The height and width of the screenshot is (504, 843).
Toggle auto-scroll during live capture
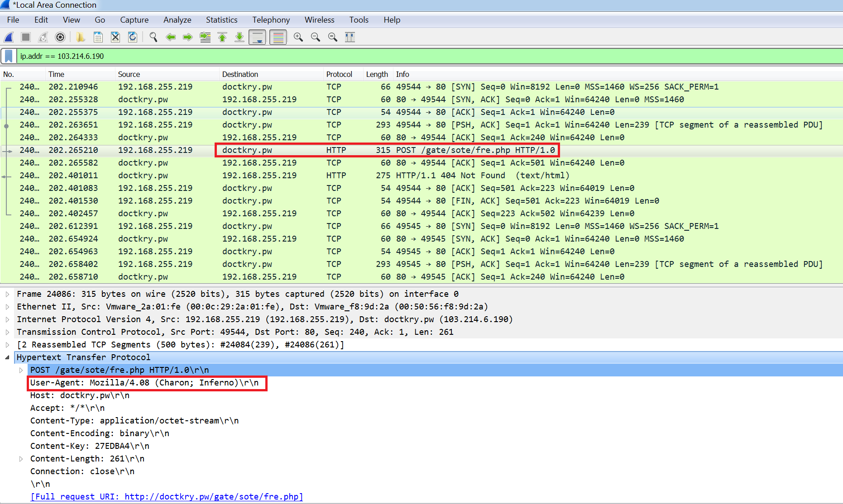pos(257,37)
